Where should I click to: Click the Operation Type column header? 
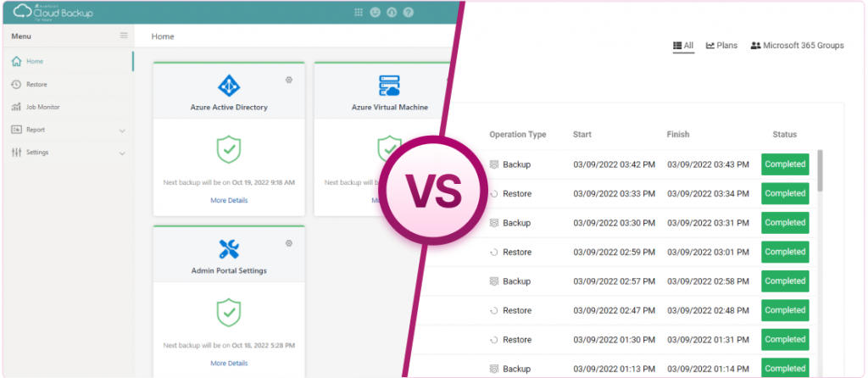point(518,135)
